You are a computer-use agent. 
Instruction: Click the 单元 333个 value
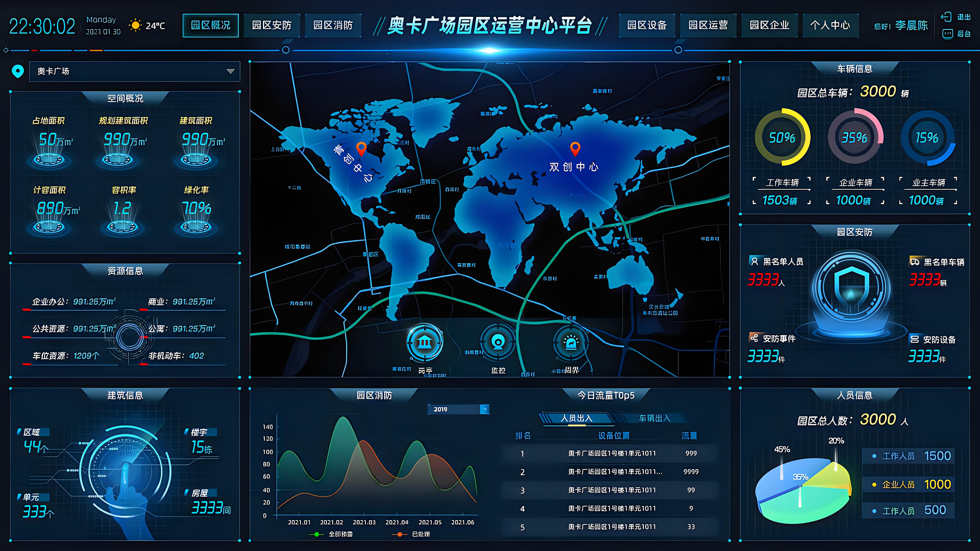(x=38, y=512)
